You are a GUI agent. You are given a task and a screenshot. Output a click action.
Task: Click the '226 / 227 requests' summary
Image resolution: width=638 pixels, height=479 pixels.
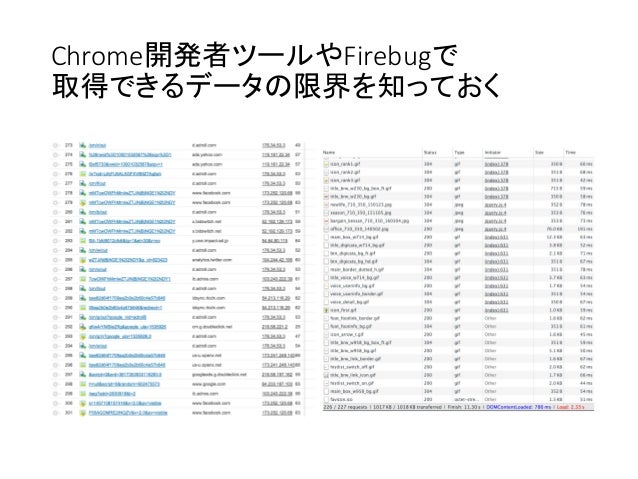[x=345, y=407]
